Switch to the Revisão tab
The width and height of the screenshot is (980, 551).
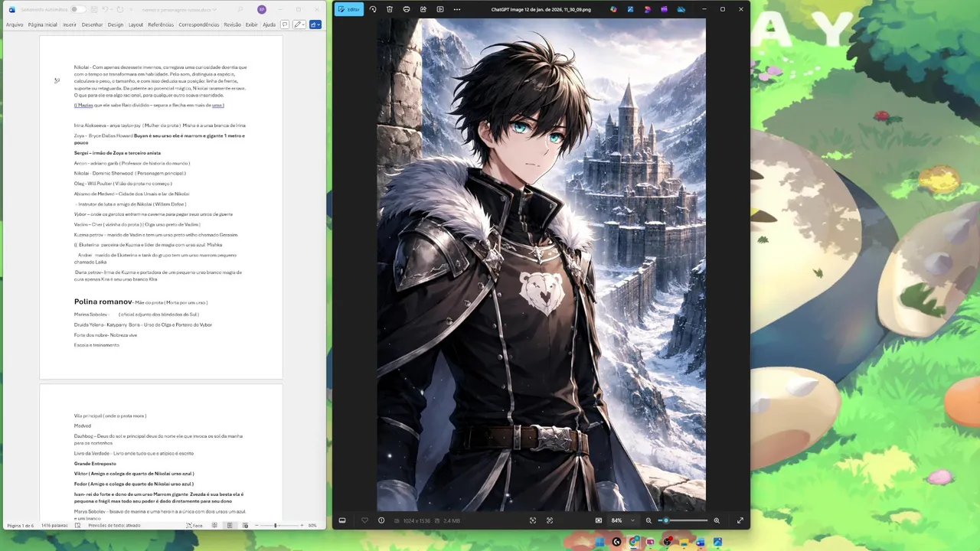[233, 24]
